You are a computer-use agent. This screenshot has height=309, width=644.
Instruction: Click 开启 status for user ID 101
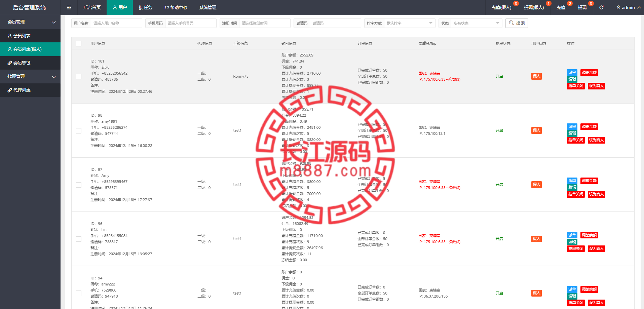tap(499, 76)
